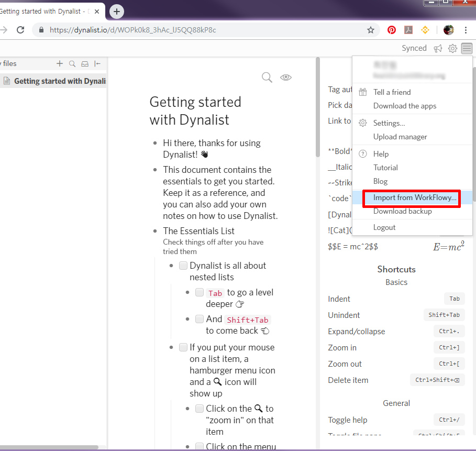
Task: Check the 'Click on the zoom in' box
Action: pyautogui.click(x=200, y=409)
